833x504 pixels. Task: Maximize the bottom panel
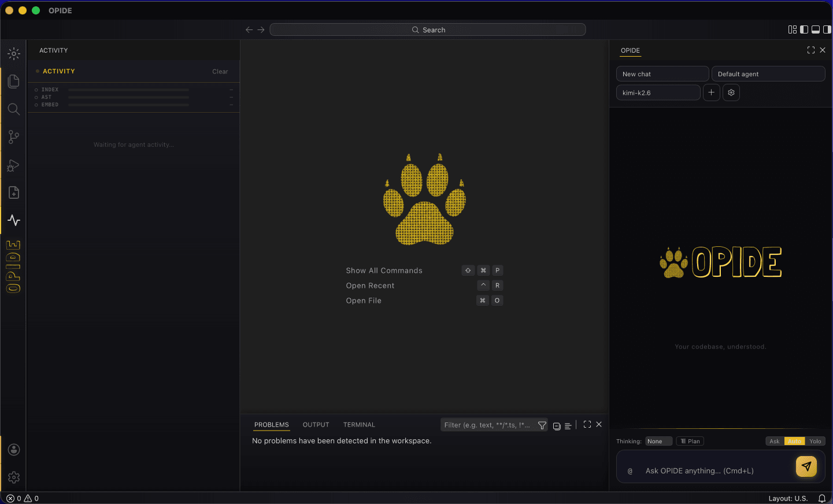587,424
